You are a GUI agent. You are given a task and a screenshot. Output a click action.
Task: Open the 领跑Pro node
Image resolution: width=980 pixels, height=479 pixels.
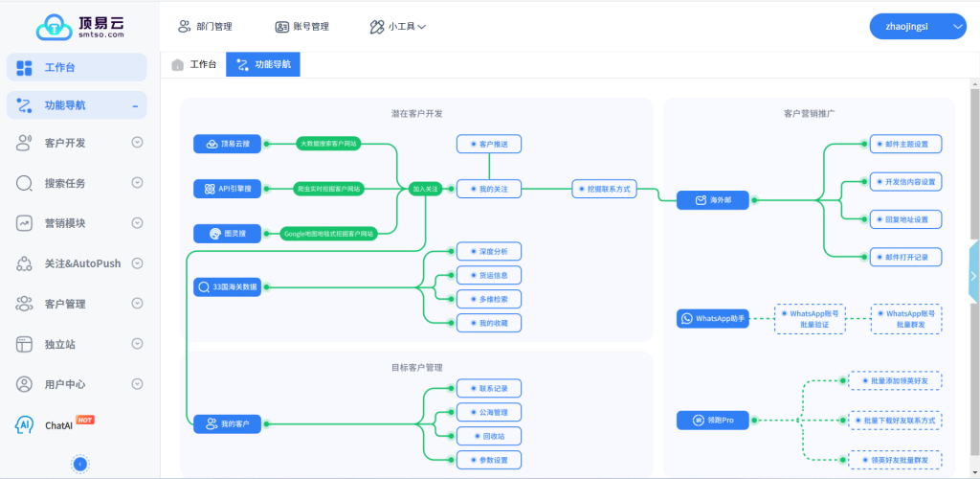coord(713,421)
